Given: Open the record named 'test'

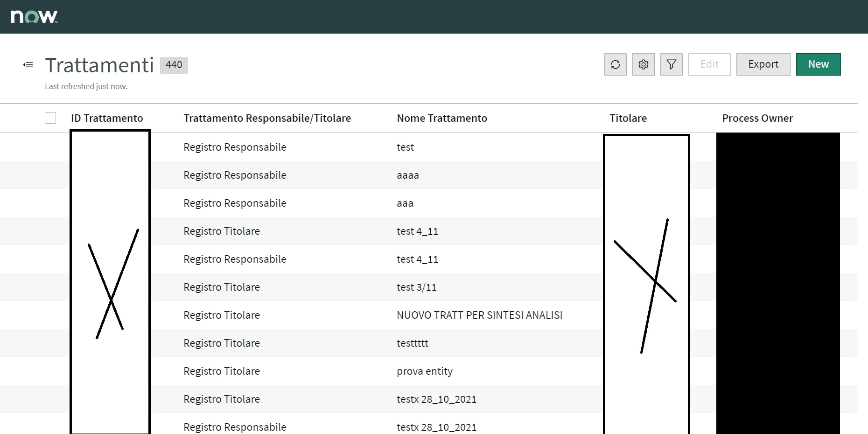Looking at the screenshot, I should [x=405, y=147].
